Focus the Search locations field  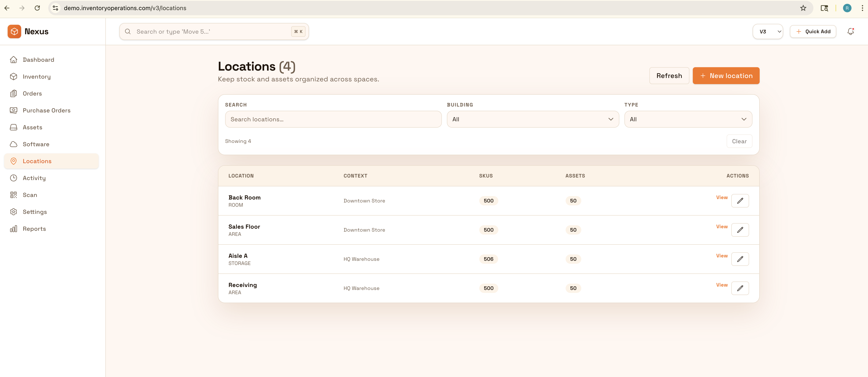333,119
